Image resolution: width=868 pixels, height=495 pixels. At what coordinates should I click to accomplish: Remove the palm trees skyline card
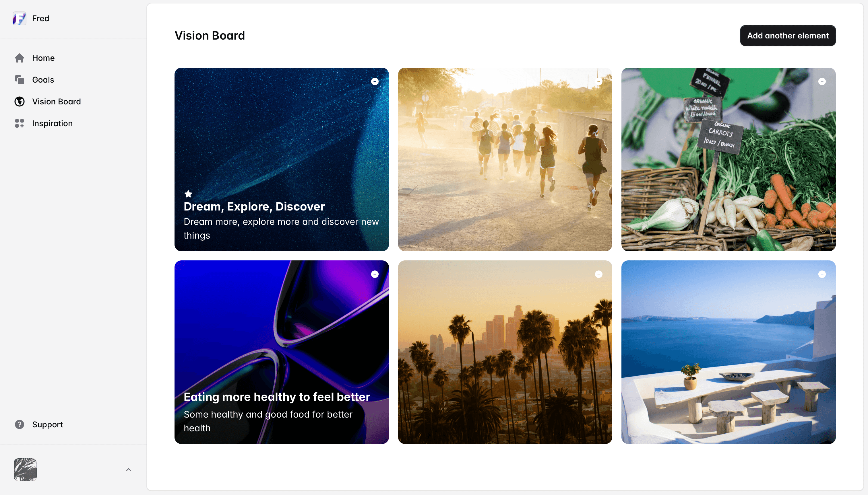(598, 274)
